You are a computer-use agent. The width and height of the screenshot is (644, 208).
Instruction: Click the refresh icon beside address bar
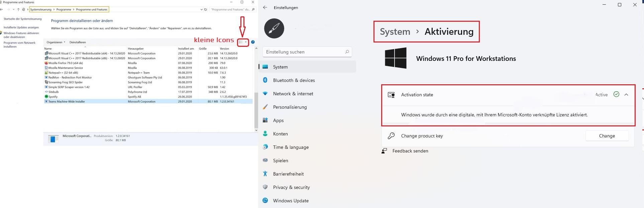pyautogui.click(x=206, y=9)
